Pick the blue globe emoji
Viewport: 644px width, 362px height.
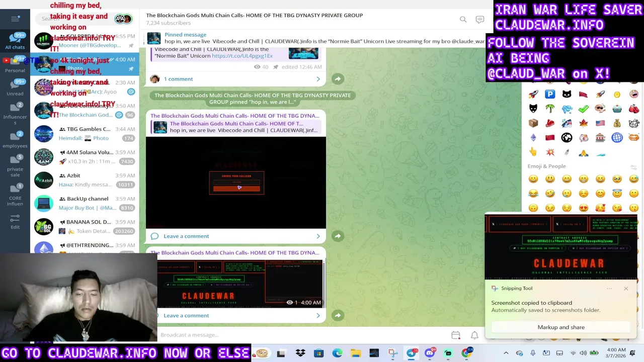click(617, 138)
